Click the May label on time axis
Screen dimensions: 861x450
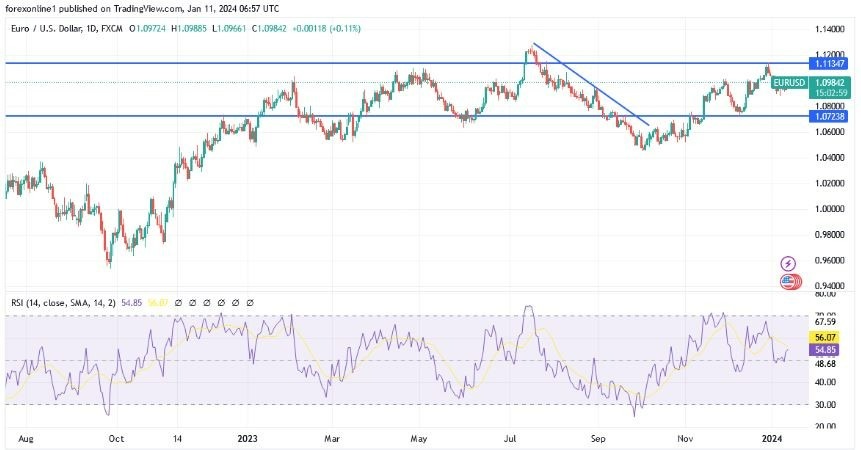point(418,439)
